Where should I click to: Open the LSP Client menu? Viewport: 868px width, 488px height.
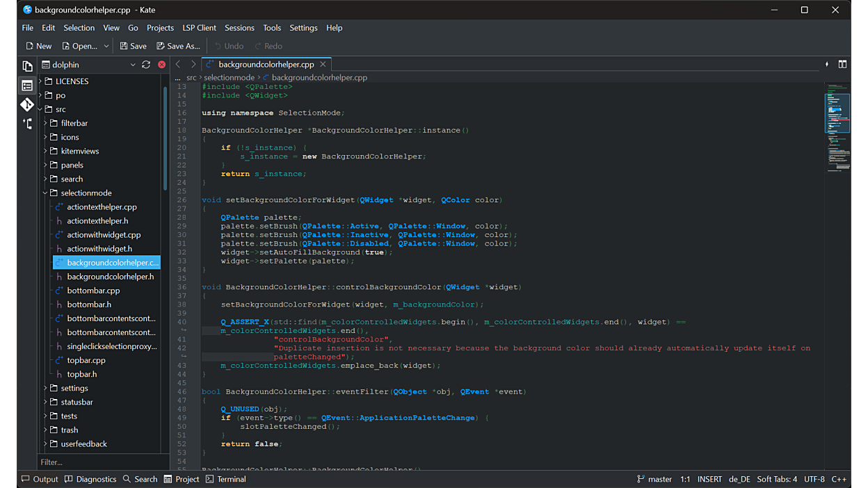coord(199,28)
